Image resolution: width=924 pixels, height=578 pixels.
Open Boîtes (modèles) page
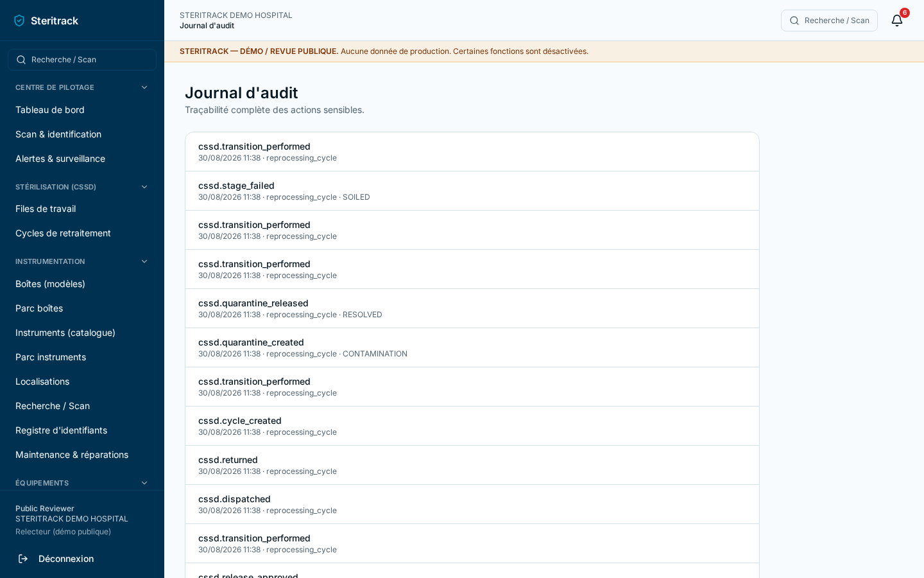pos(82,284)
